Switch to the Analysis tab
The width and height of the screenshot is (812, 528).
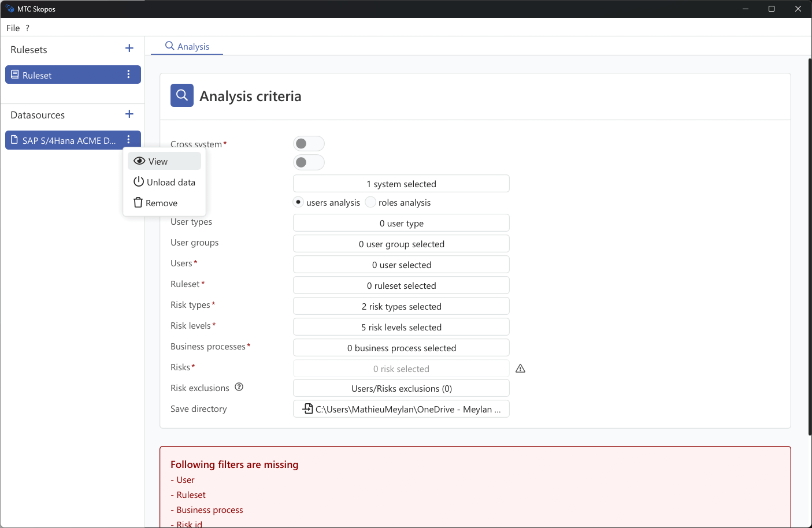click(187, 46)
